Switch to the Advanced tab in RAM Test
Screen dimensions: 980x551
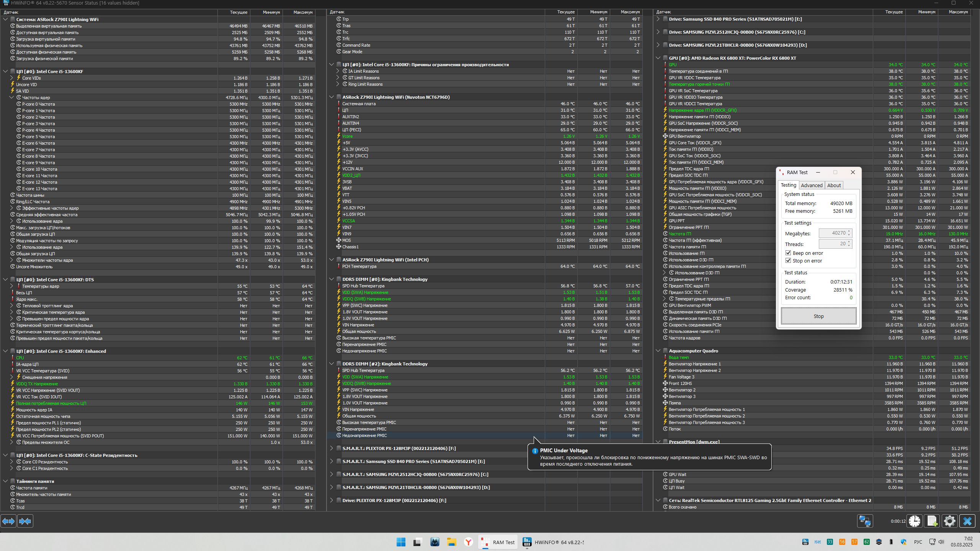pyautogui.click(x=812, y=185)
